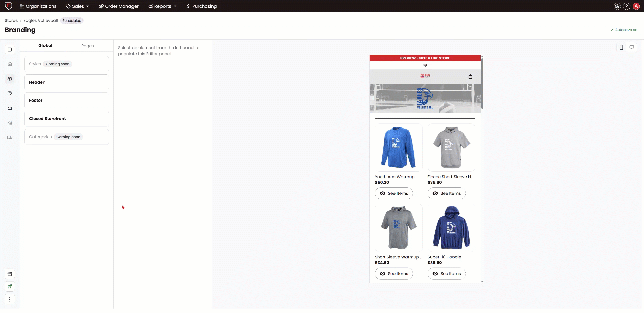Open the Orders clipboard icon in the sidebar

pos(10,93)
